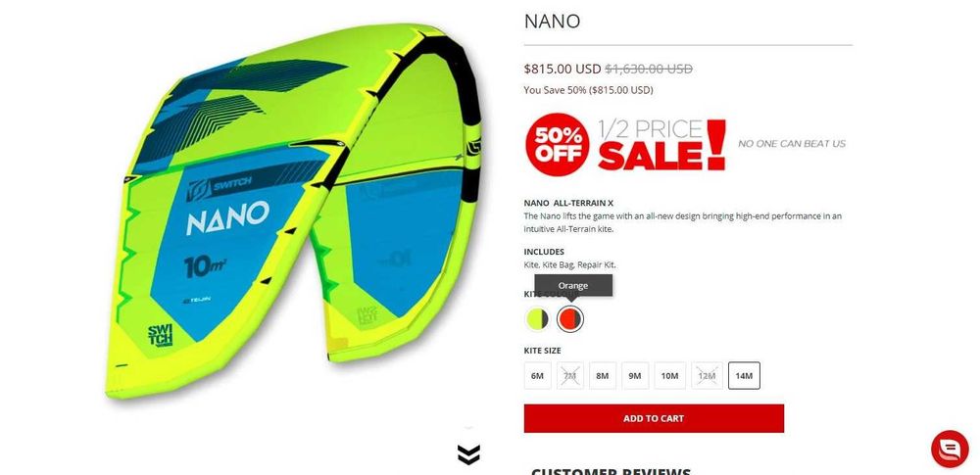
Task: Click the NANO product title
Action: (552, 22)
